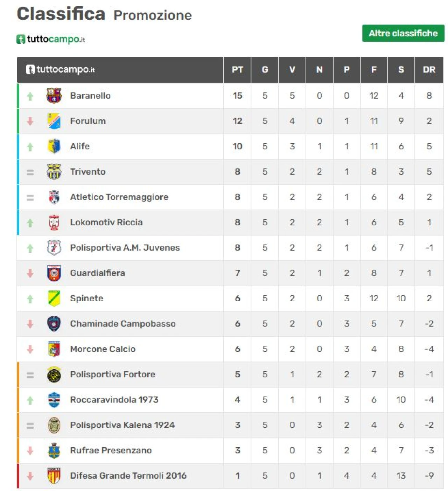This screenshot has width=448, height=491.
Task: Open Altre classifiche
Action: pyautogui.click(x=403, y=33)
